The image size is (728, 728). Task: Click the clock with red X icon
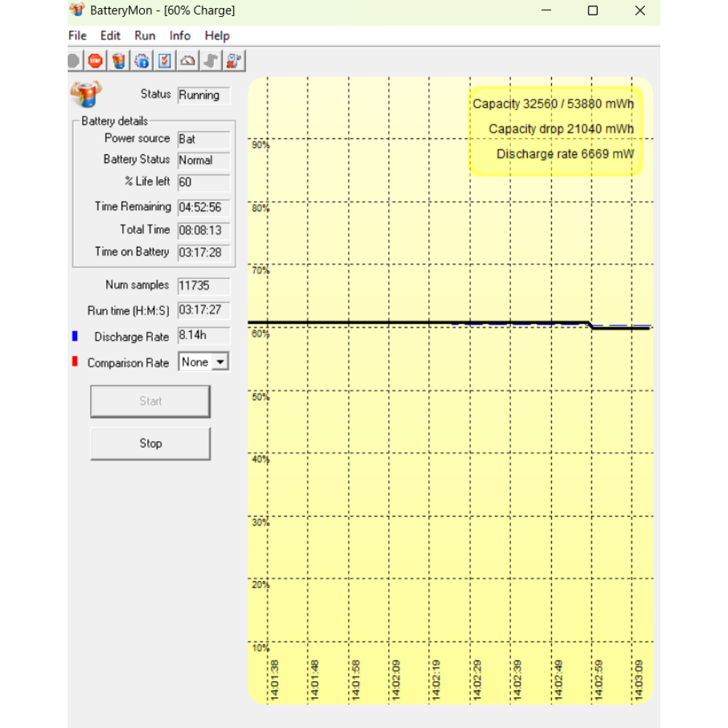234,61
